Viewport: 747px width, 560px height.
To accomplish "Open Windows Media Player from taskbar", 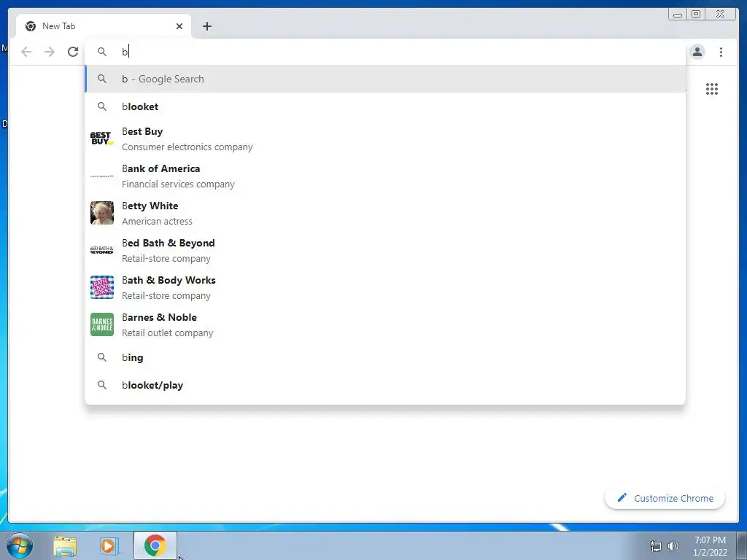I will point(108,546).
